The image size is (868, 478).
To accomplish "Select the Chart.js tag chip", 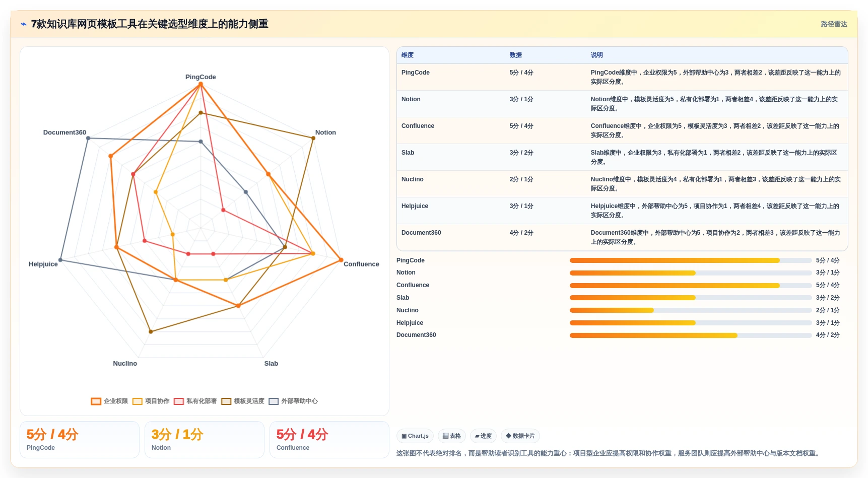I will (x=415, y=436).
